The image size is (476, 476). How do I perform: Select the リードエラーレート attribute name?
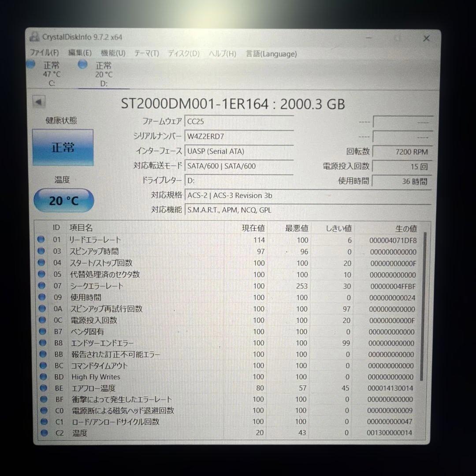[95, 240]
